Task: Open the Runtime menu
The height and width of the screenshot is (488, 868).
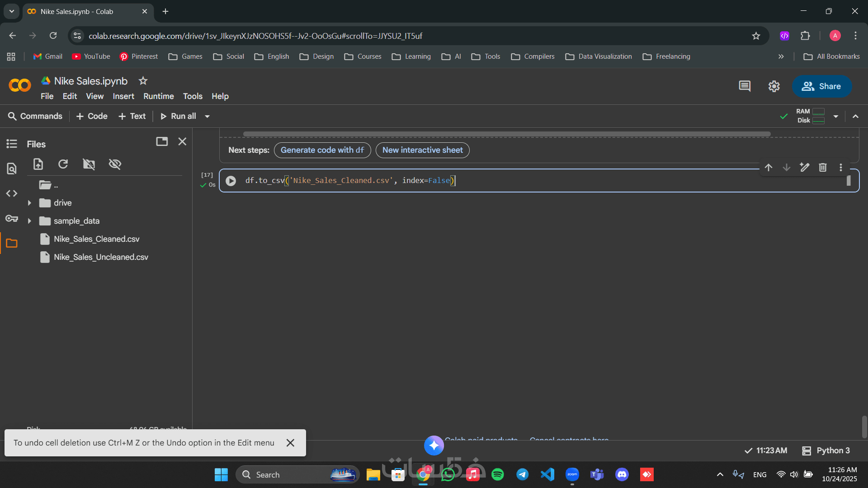Action: click(x=158, y=96)
